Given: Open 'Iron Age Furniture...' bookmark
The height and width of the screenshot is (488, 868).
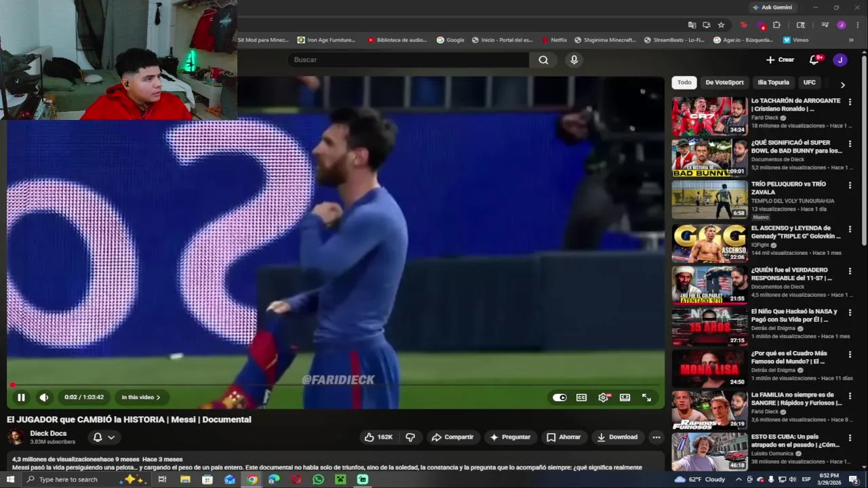Looking at the screenshot, I should [x=326, y=40].
